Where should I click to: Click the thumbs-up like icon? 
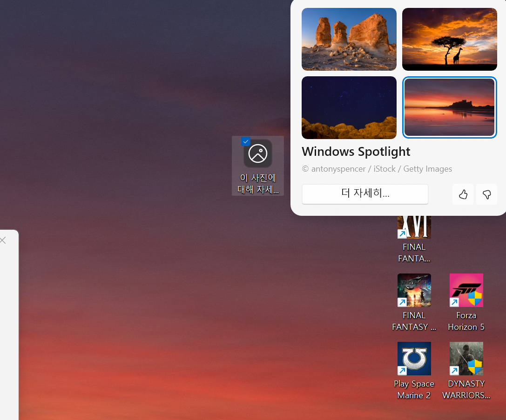click(463, 194)
